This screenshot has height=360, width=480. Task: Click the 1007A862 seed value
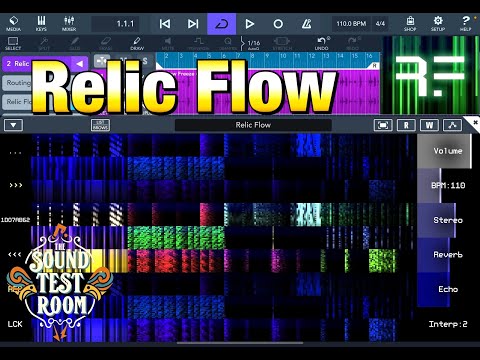(x=15, y=220)
